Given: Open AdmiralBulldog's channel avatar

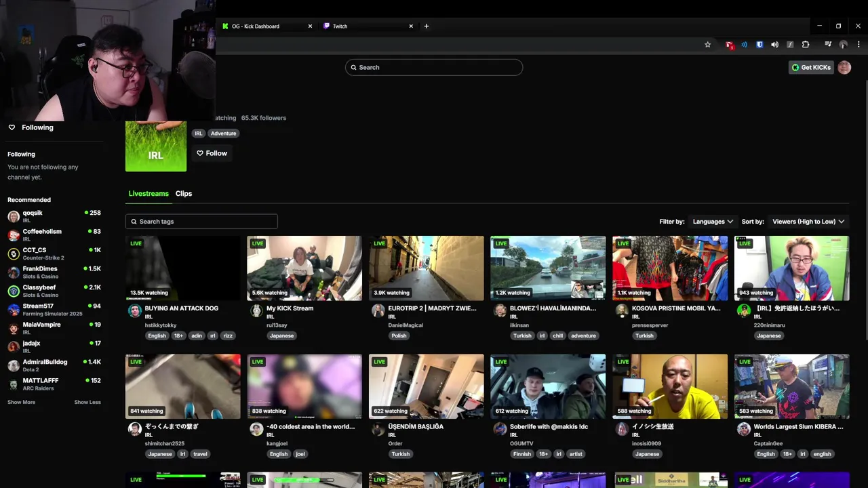Looking at the screenshot, I should coord(14,366).
